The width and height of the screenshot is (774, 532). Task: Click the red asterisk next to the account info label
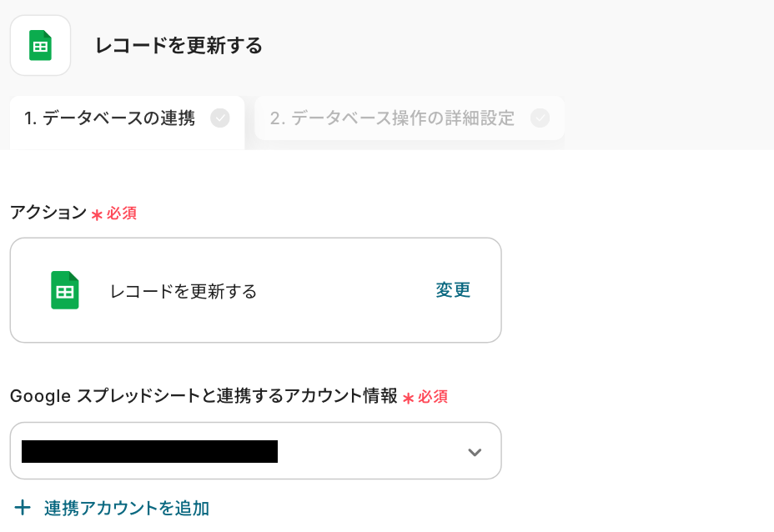point(408,398)
